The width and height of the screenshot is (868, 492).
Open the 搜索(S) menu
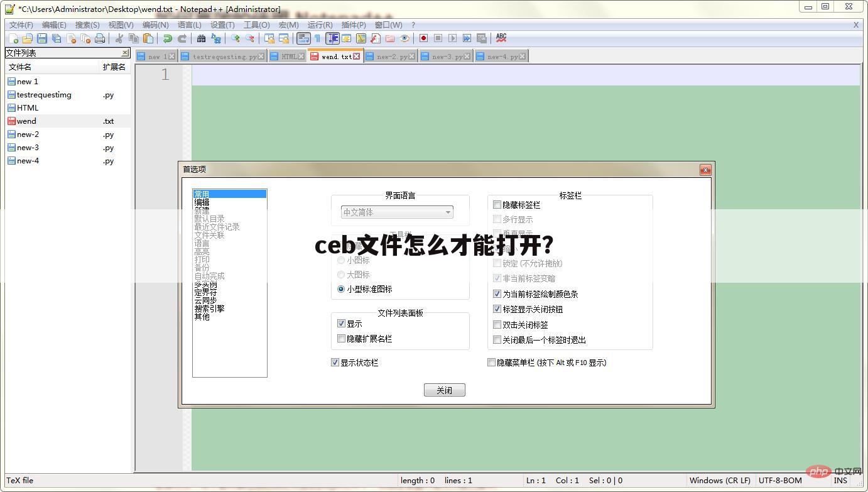[87, 25]
